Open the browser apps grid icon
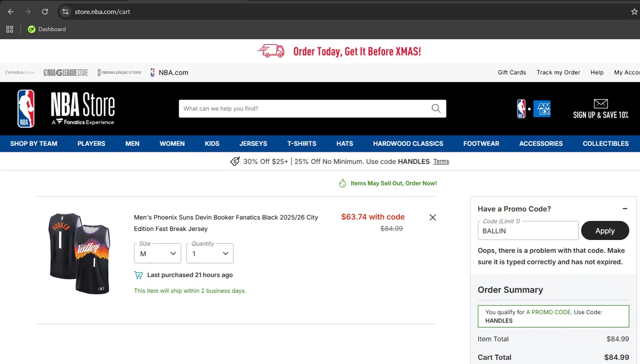The width and height of the screenshot is (640, 364). point(10,29)
